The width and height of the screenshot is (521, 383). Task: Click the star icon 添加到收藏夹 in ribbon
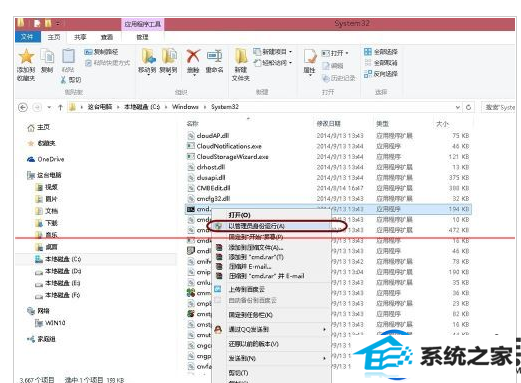point(26,56)
